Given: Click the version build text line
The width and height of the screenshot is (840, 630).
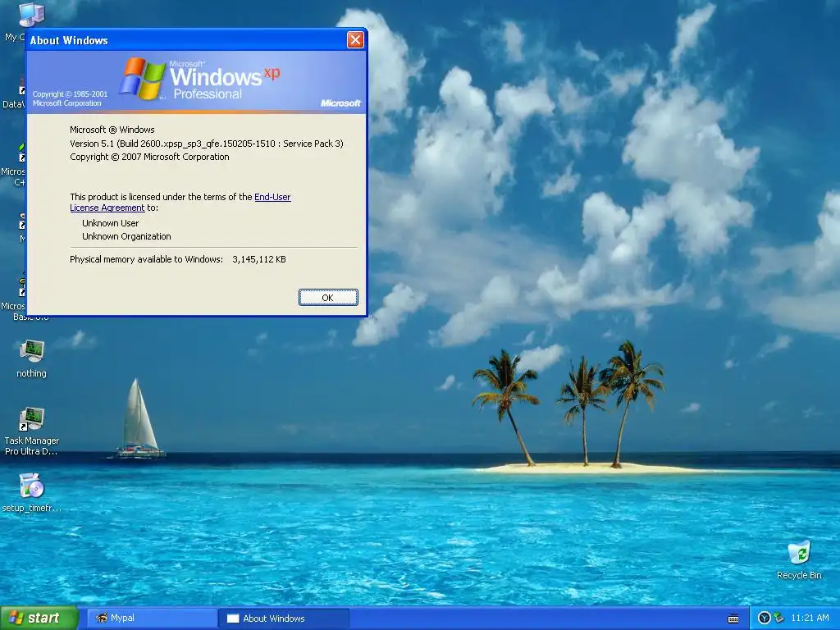Looking at the screenshot, I should (x=206, y=144).
